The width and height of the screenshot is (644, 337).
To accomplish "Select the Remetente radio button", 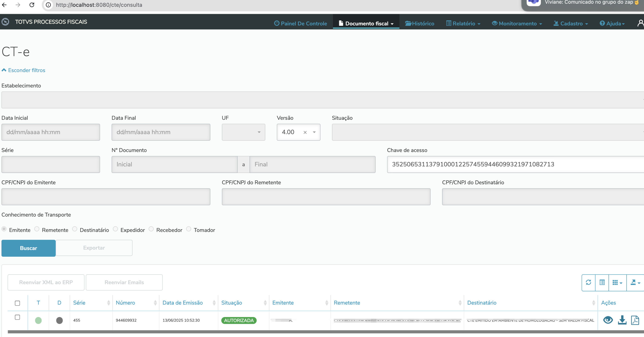I will [x=37, y=229].
